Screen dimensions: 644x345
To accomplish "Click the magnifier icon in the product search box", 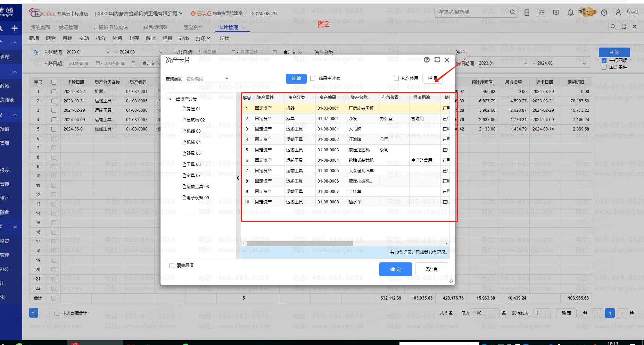I will click(x=512, y=12).
